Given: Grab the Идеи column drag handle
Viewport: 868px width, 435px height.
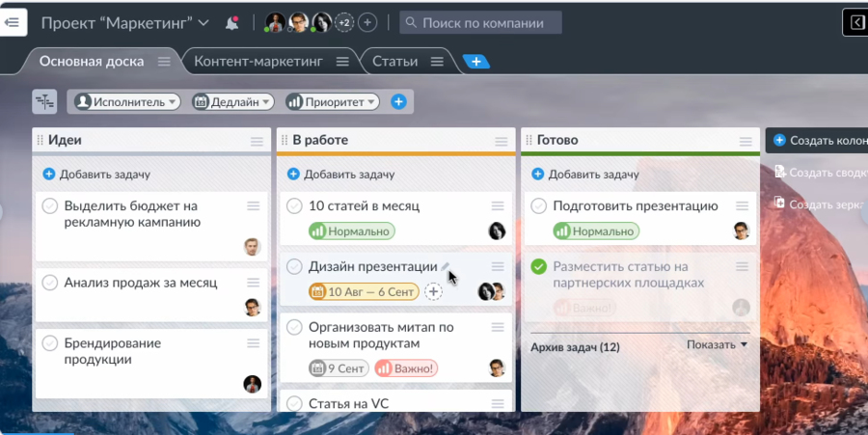Looking at the screenshot, I should tap(40, 140).
